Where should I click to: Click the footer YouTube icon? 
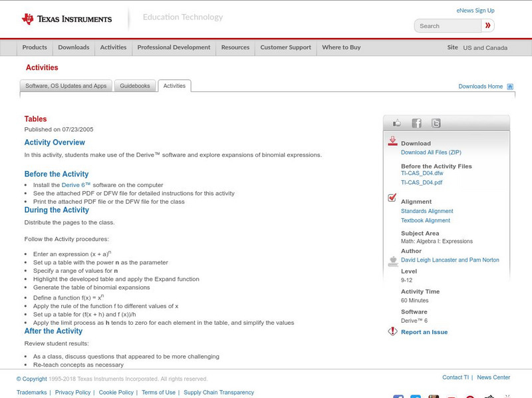click(452, 396)
